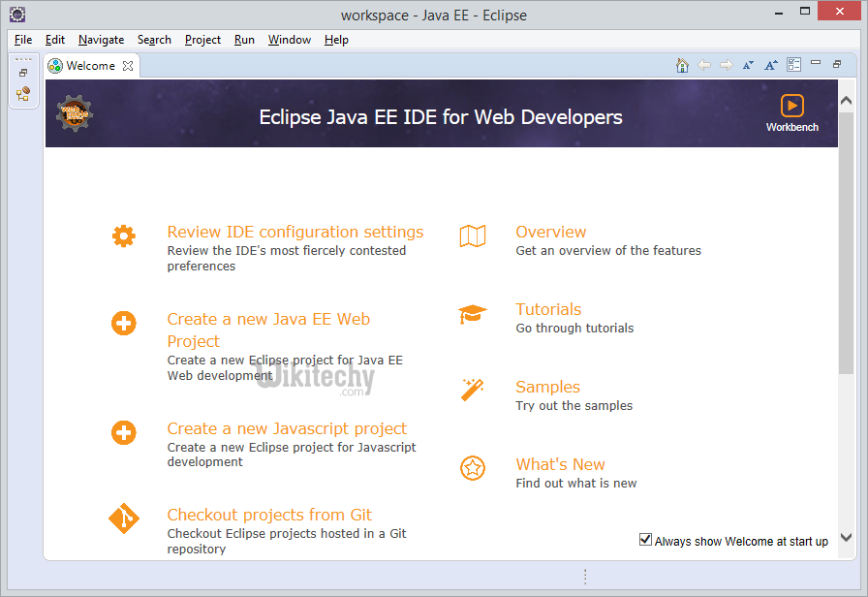Image resolution: width=868 pixels, height=597 pixels.
Task: Close the Welcome tab
Action: (x=128, y=66)
